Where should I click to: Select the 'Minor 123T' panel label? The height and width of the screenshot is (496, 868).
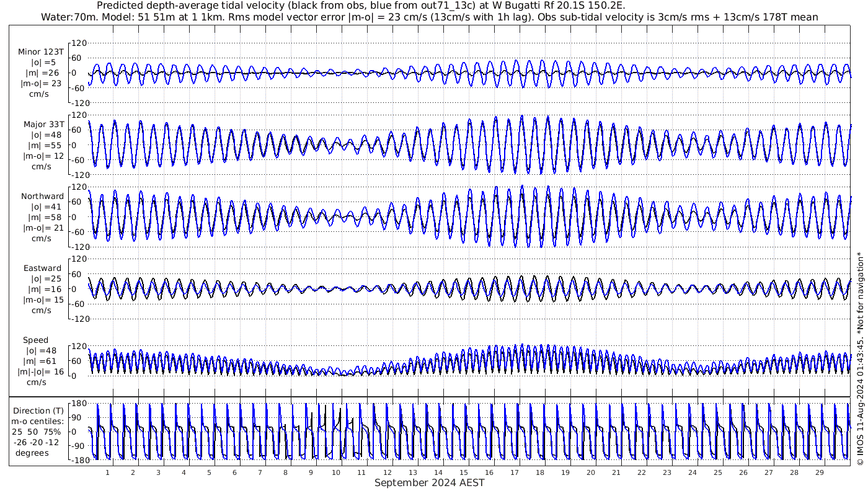coord(41,52)
